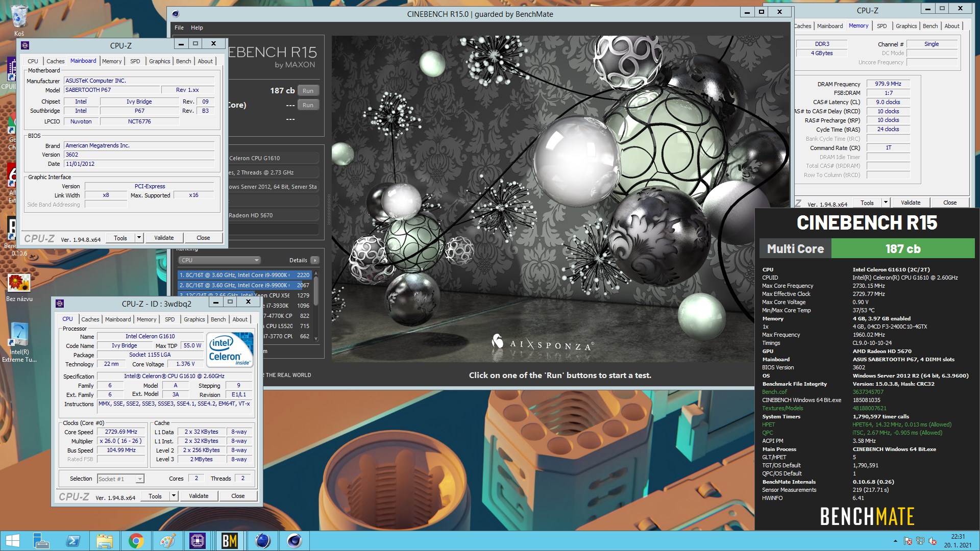The height and width of the screenshot is (551, 980).
Task: Switch to Caches tab in CPU-Z Mainboard window
Action: [55, 61]
